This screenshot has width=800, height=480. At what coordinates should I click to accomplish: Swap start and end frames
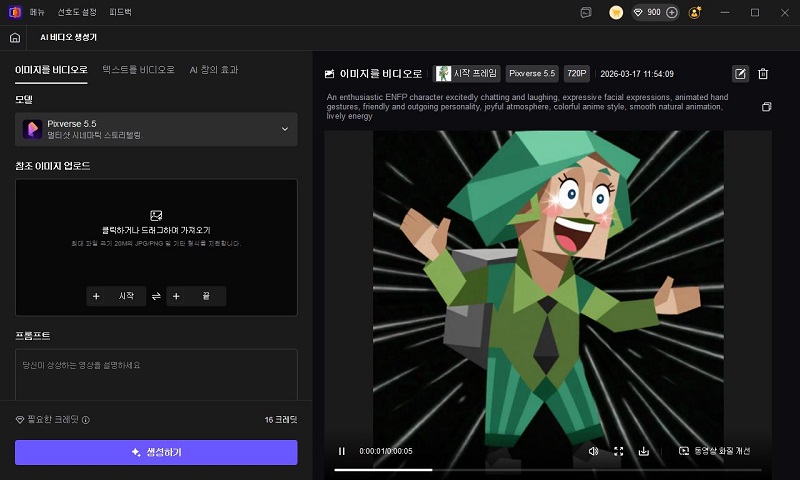[x=156, y=296]
